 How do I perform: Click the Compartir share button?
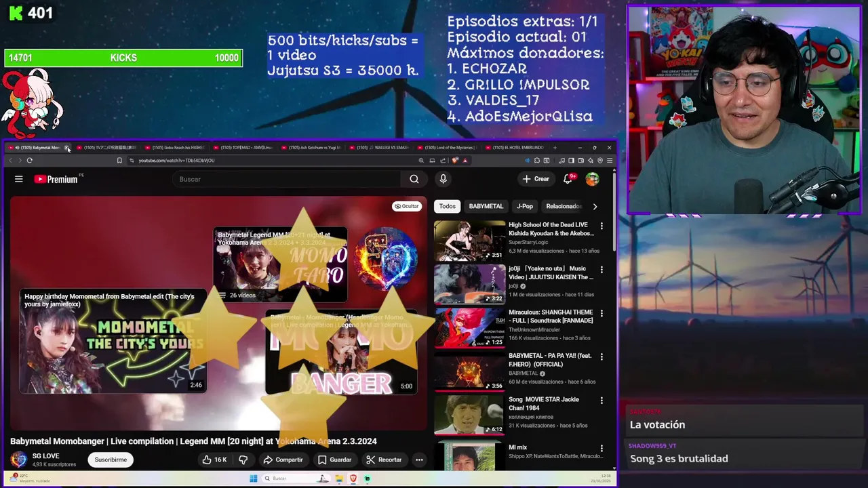(x=283, y=460)
